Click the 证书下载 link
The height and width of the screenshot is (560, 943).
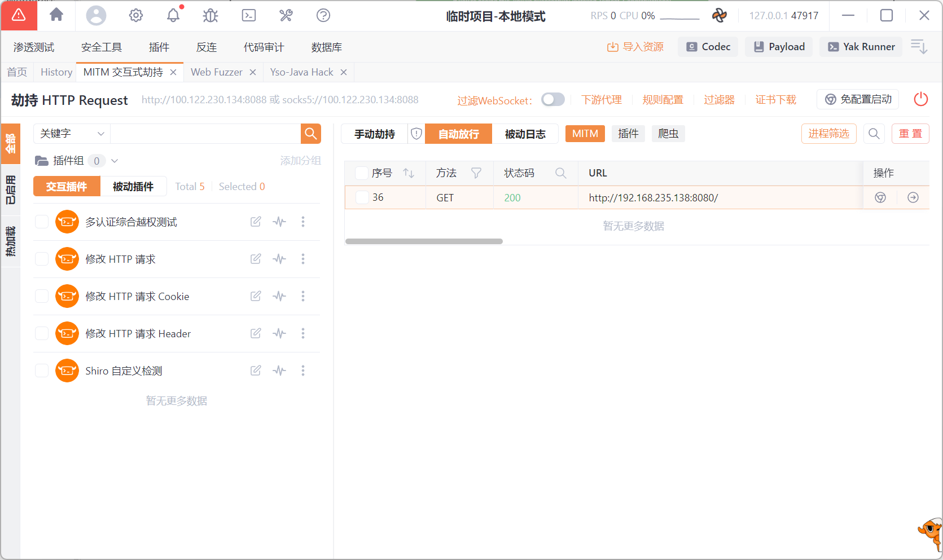coord(775,100)
